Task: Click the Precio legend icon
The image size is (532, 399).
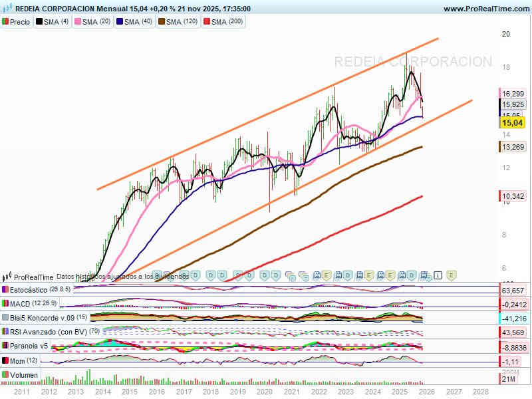Action: [x=6, y=22]
